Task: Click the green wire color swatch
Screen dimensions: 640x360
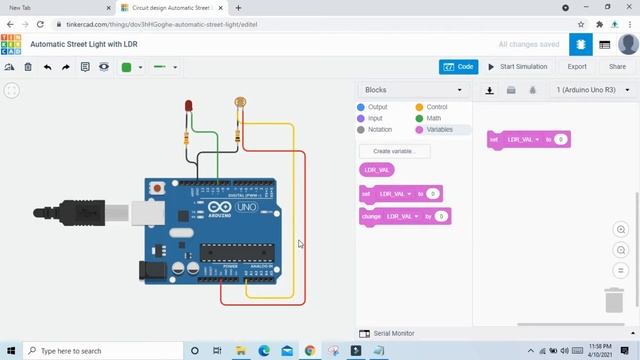Action: click(127, 67)
